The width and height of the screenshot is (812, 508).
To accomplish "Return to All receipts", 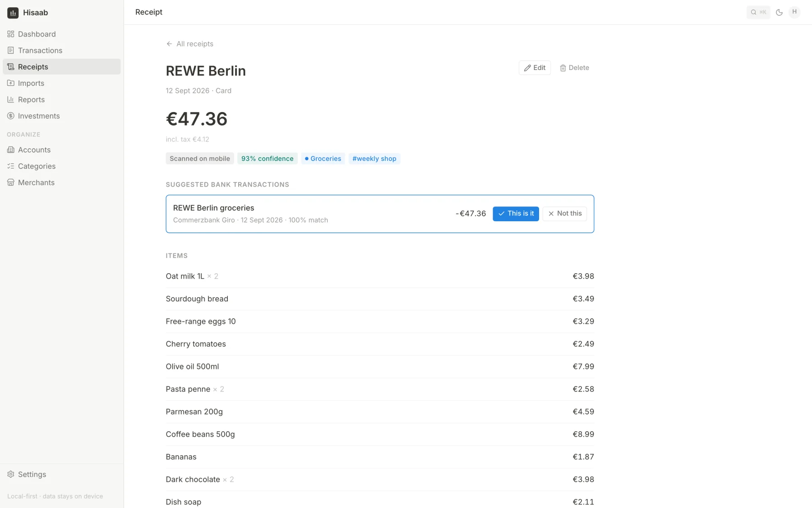I will 189,44.
